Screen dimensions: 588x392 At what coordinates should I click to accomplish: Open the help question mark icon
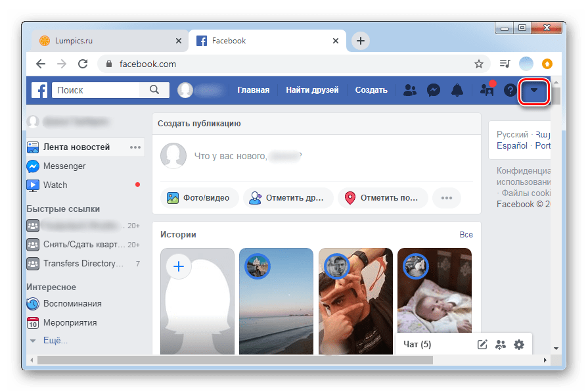point(510,91)
